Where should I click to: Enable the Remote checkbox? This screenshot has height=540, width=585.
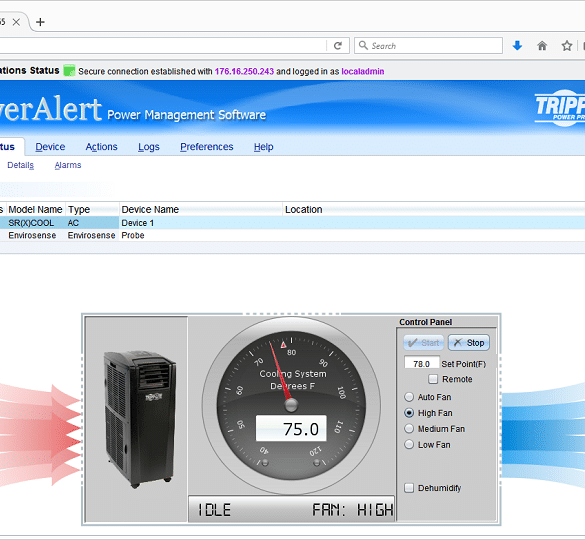coord(433,379)
